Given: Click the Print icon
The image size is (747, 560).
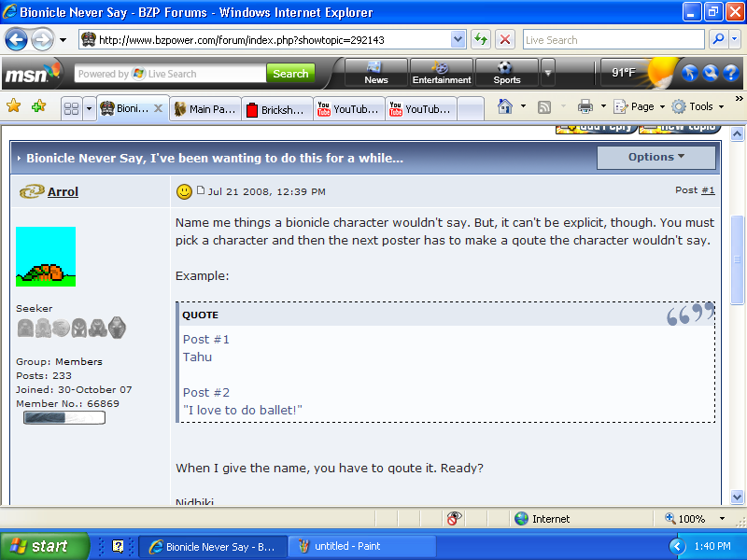Looking at the screenshot, I should pos(585,106).
